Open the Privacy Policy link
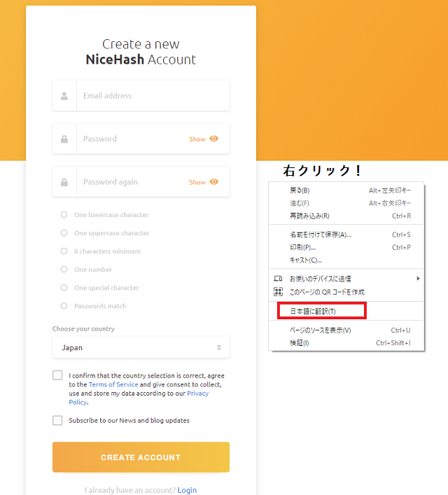The height and width of the screenshot is (495, 448). point(139,398)
